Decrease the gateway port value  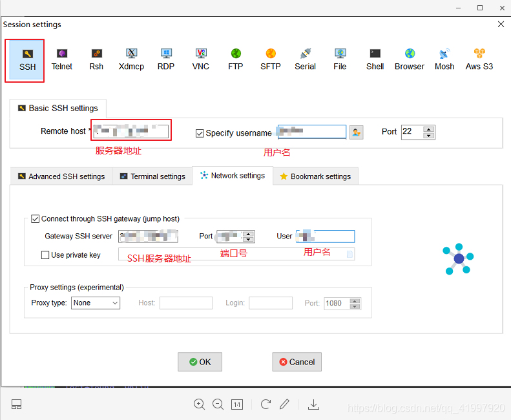248,239
